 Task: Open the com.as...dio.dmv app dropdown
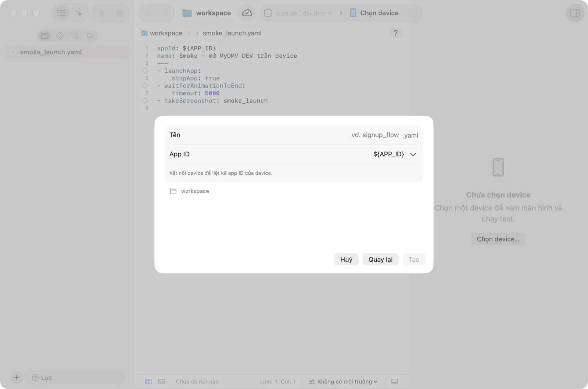[x=298, y=13]
